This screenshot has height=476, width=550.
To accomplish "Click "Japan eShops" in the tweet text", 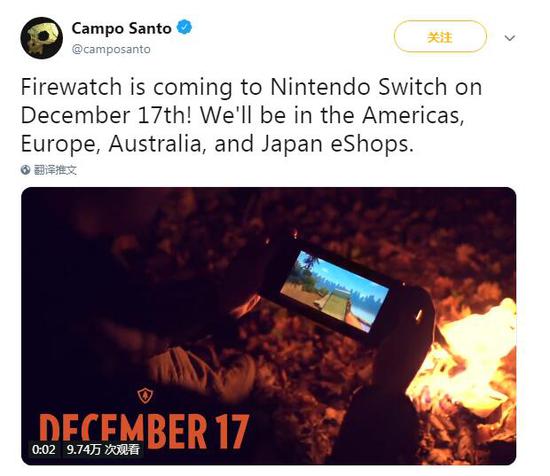I will click(335, 144).
